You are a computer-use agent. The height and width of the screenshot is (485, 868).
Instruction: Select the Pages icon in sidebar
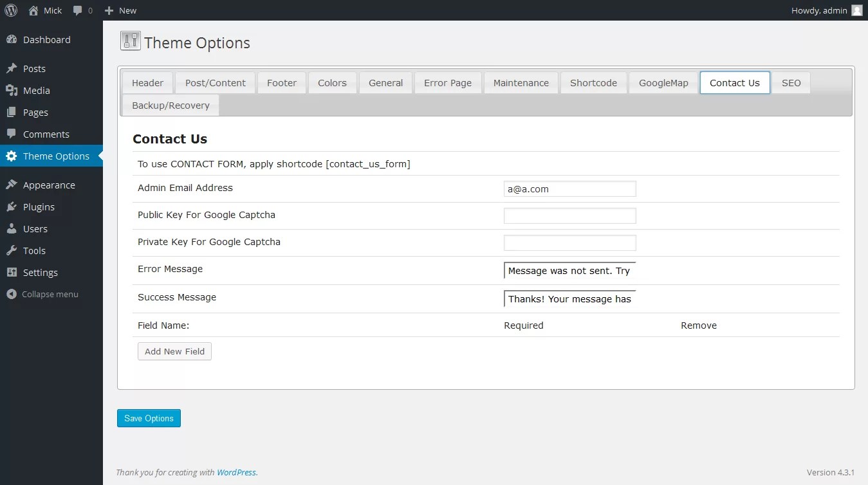coord(12,112)
